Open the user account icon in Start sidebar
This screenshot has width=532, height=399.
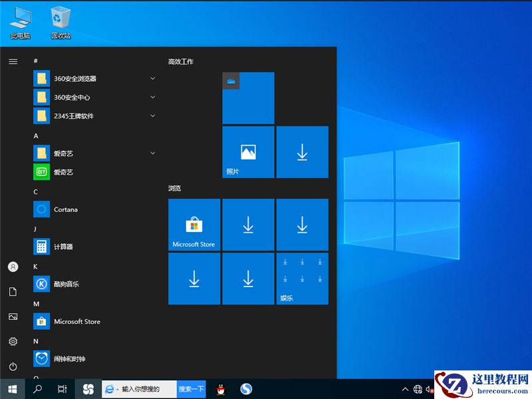(x=13, y=267)
